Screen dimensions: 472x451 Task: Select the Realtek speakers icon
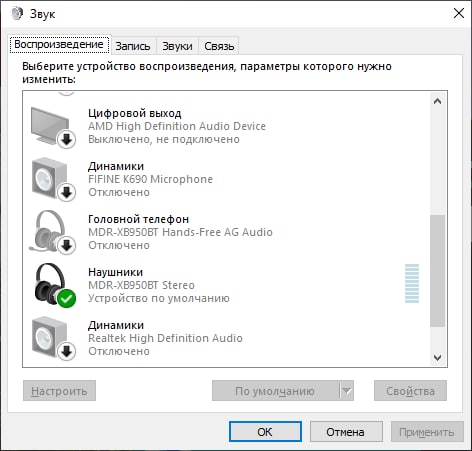tap(53, 338)
